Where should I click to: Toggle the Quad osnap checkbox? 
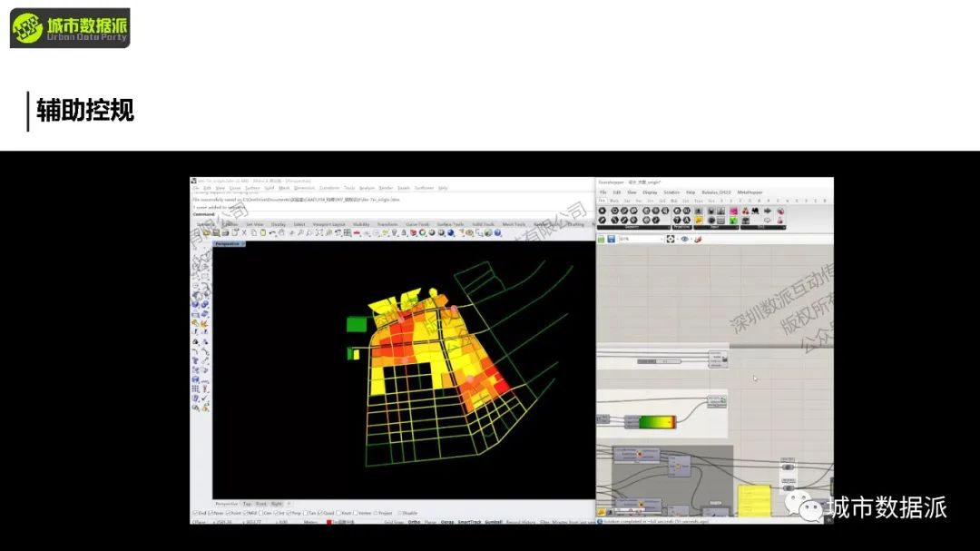(x=320, y=513)
